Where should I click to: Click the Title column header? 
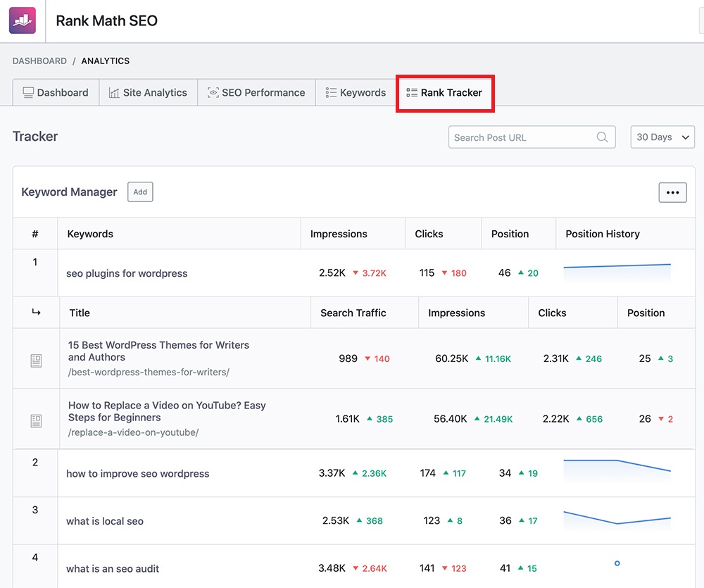[80, 313]
